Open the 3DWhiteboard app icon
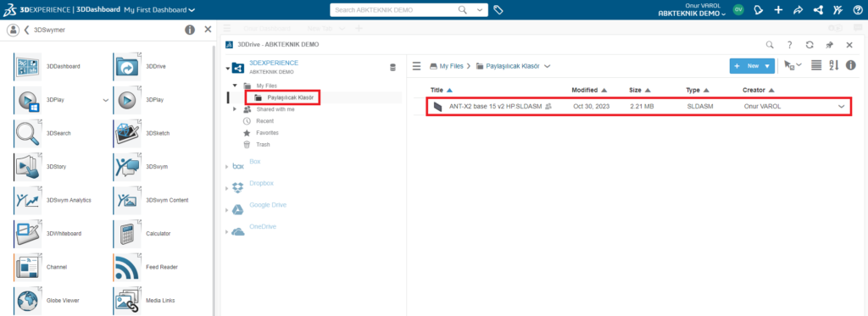 click(27, 234)
